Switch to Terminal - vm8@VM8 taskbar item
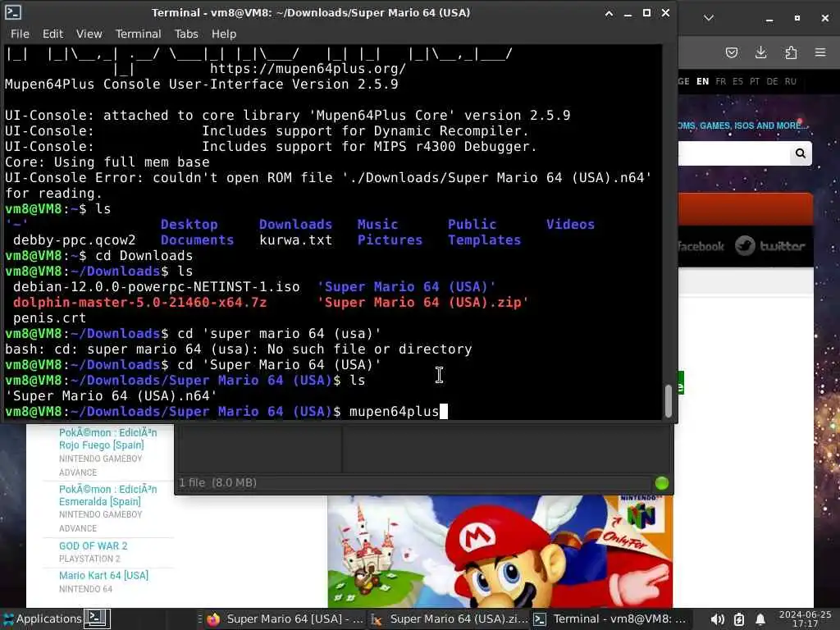This screenshot has width=840, height=630. coord(610,619)
